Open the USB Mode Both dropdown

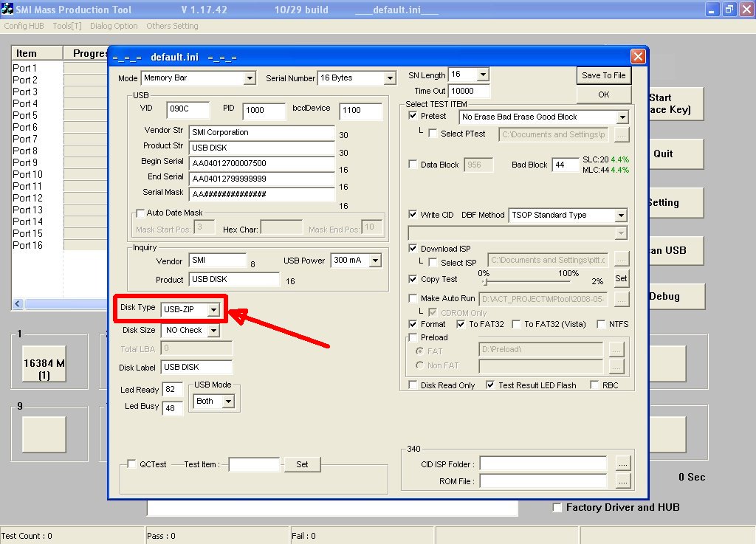[x=229, y=402]
